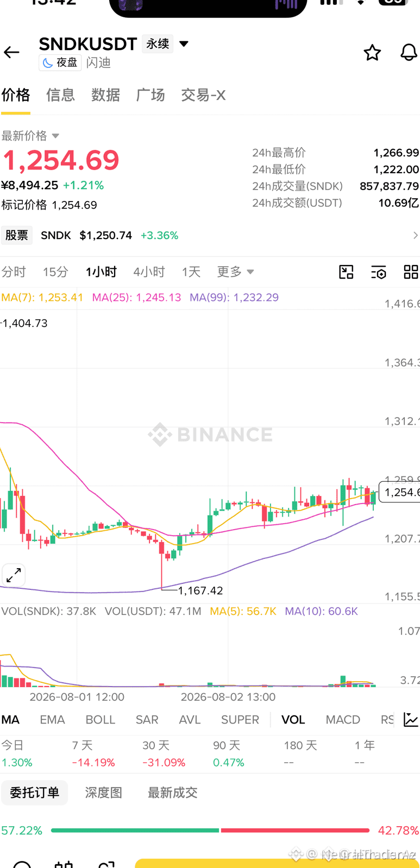Open the 深度图 depth chart tab
This screenshot has height=868, width=420.
tap(103, 792)
